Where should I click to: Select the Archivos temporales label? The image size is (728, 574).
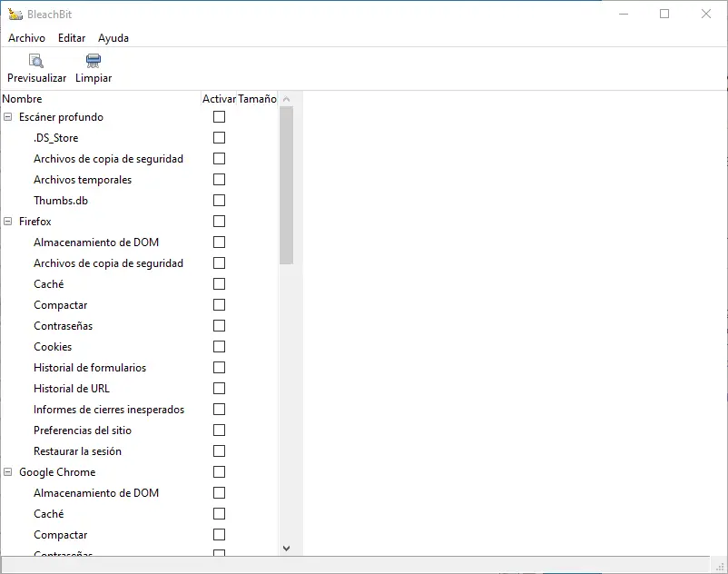click(83, 180)
